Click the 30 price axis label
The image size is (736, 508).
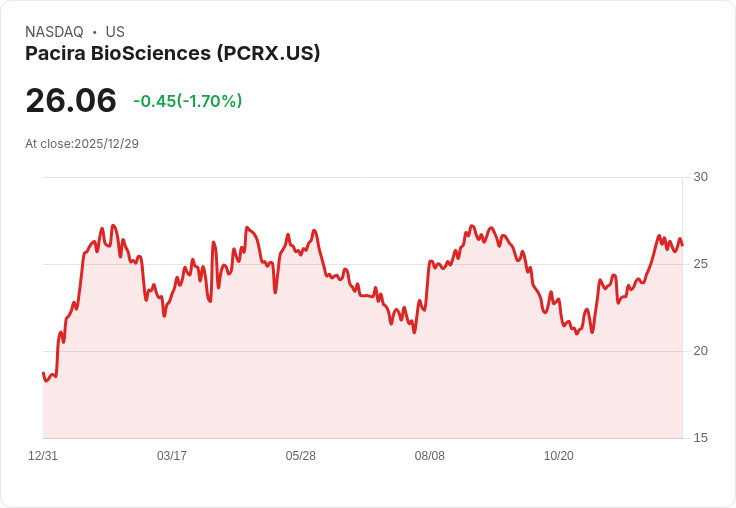[x=700, y=177]
